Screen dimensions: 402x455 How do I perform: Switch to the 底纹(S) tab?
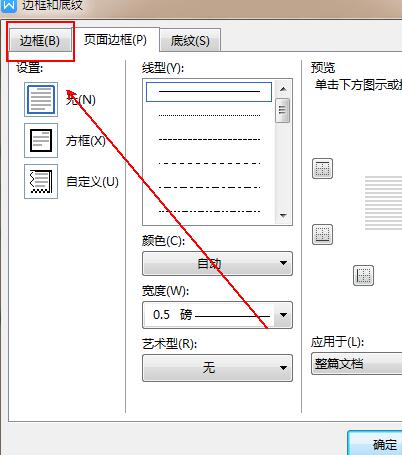[x=190, y=41]
